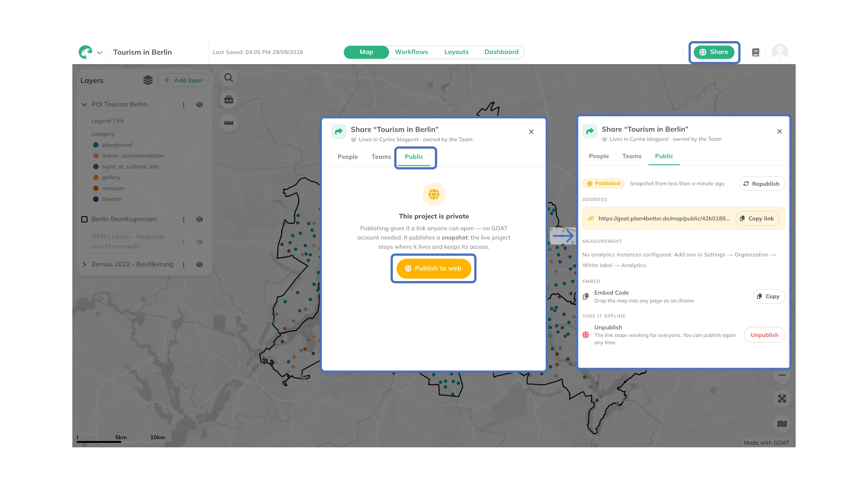Image resolution: width=868 pixels, height=488 pixels.
Task: Click Add layer button
Action: point(183,80)
